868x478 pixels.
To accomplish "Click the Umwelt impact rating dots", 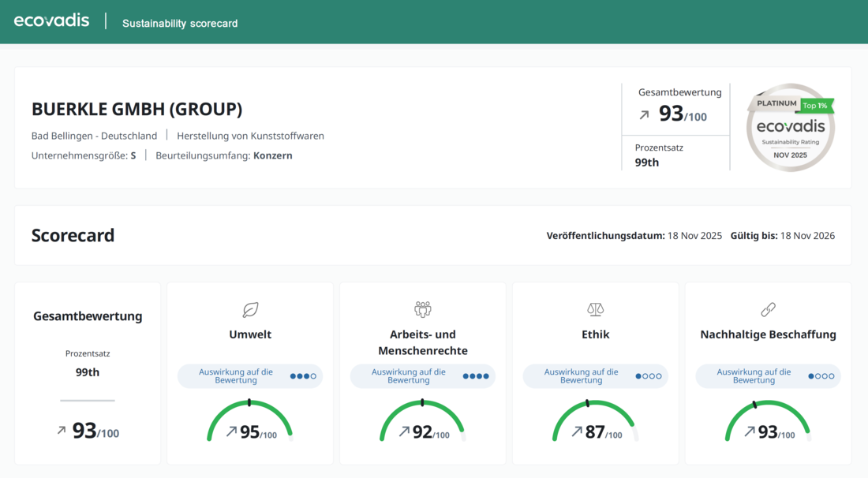I will (303, 376).
